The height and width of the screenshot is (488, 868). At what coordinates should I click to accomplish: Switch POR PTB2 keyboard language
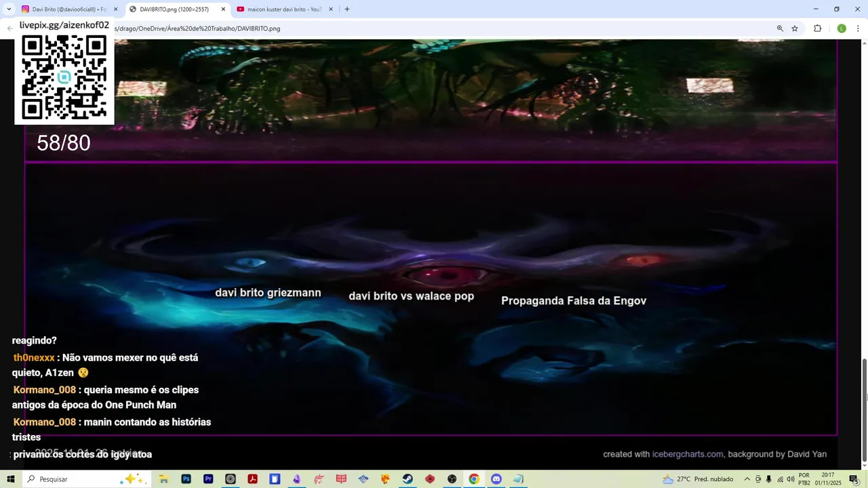click(804, 479)
